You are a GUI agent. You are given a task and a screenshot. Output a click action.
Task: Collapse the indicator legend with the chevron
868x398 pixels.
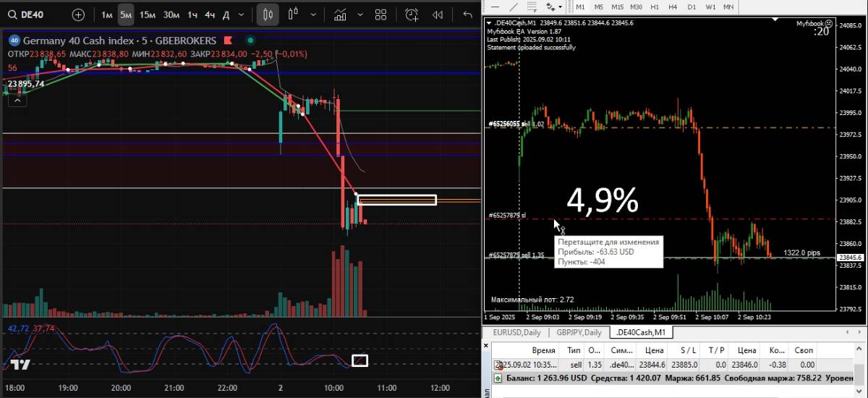[17, 100]
